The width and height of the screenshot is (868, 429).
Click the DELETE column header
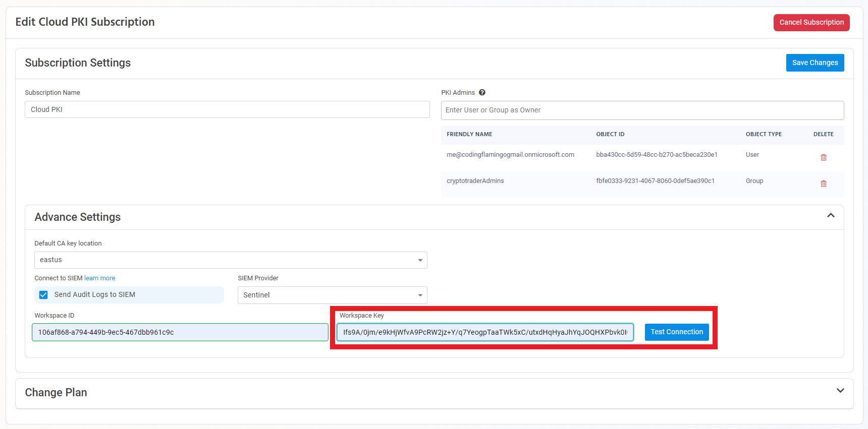pos(823,134)
